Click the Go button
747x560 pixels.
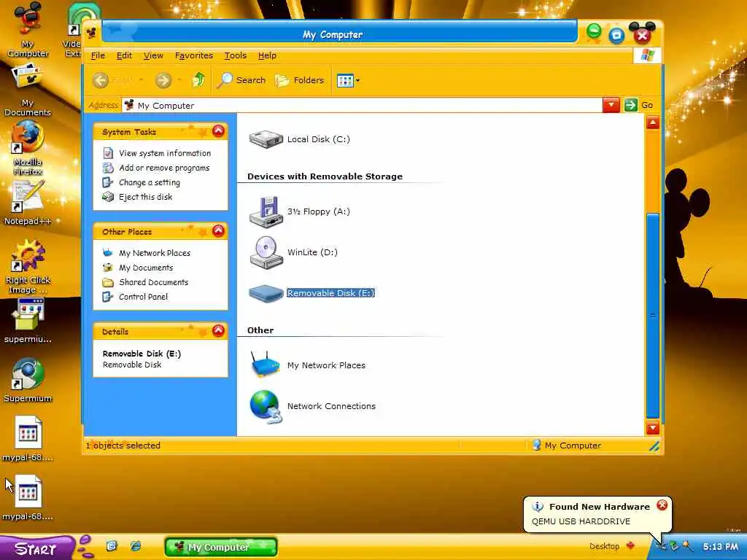click(638, 105)
